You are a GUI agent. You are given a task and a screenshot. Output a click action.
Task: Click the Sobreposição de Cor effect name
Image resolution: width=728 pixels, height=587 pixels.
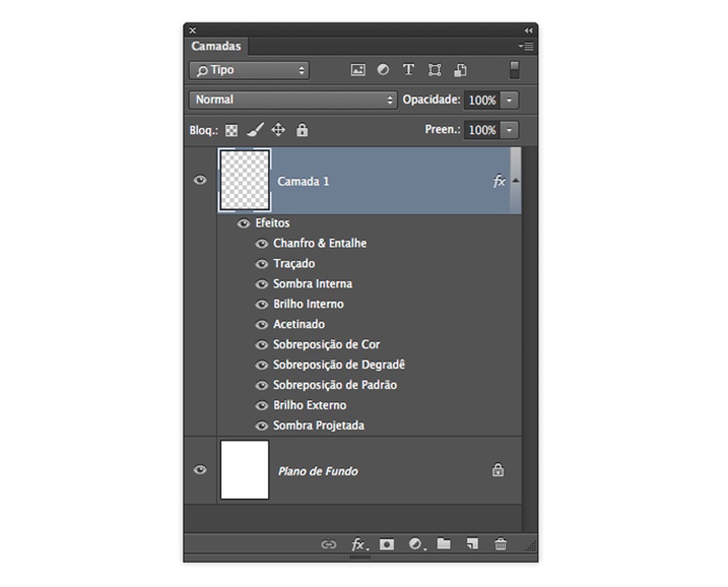tap(326, 345)
